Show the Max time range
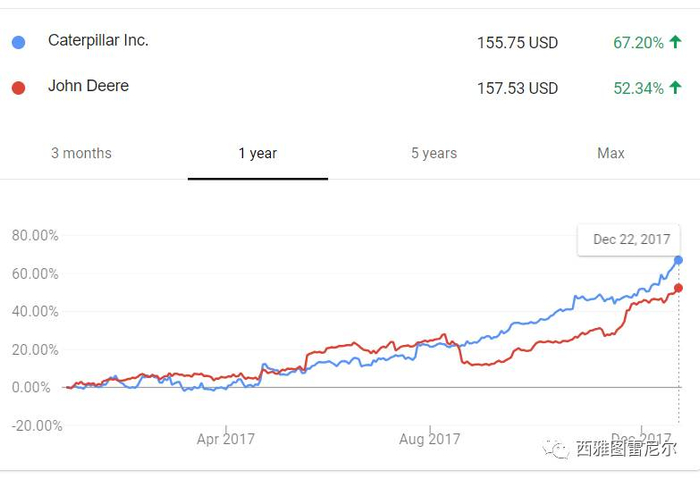This screenshot has height=479, width=700. coord(611,153)
